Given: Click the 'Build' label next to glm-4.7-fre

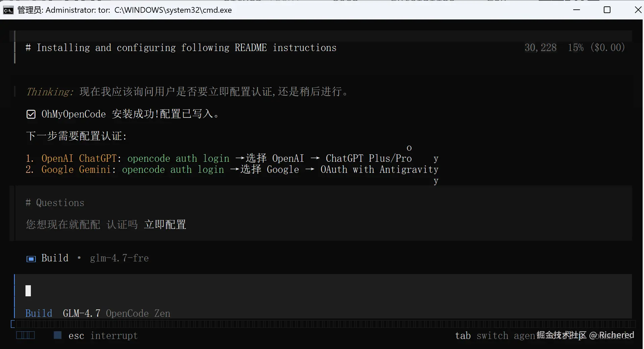Looking at the screenshot, I should 55,258.
